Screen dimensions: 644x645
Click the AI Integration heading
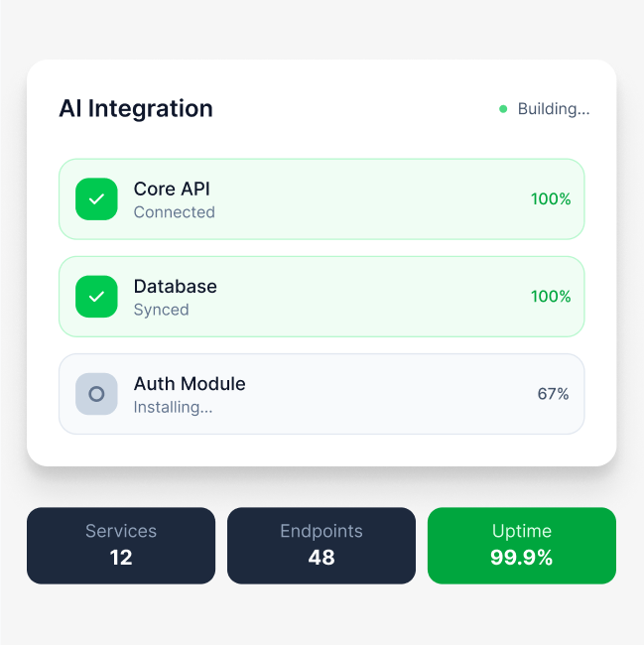coord(136,109)
